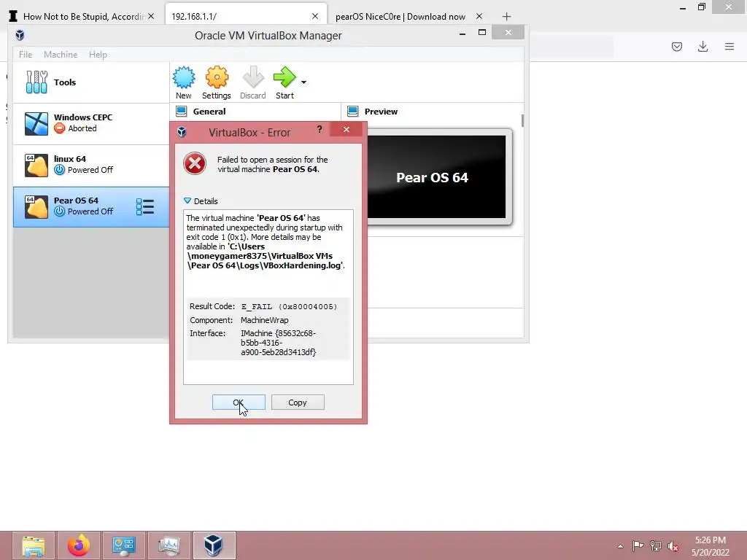Minimize the VirtualBox Manager window
747x560 pixels.
462,34
